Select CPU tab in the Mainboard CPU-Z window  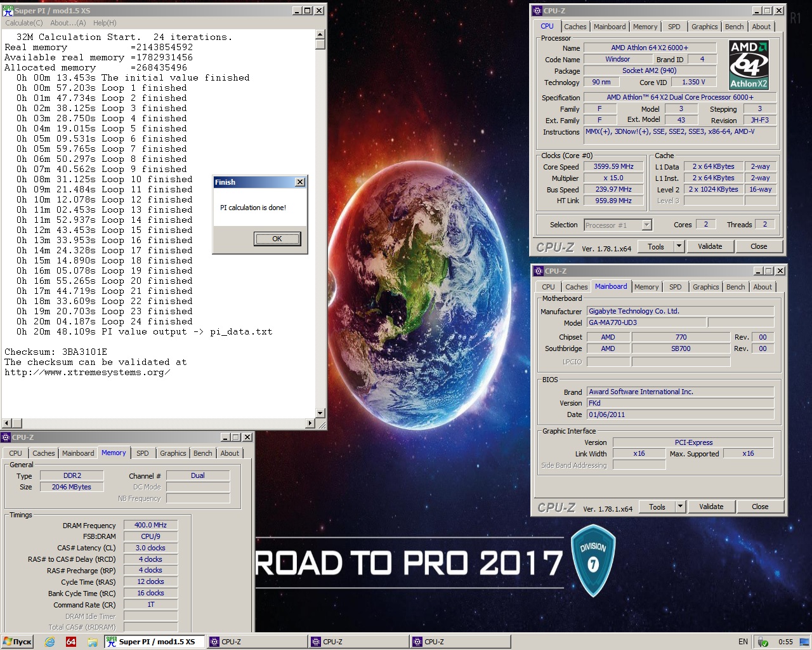(549, 287)
